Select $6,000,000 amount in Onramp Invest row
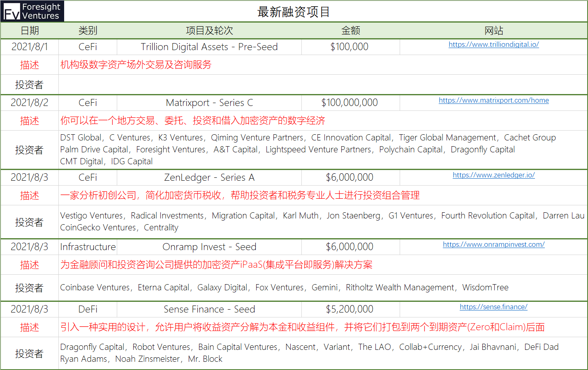This screenshot has width=588, height=370. pos(351,247)
